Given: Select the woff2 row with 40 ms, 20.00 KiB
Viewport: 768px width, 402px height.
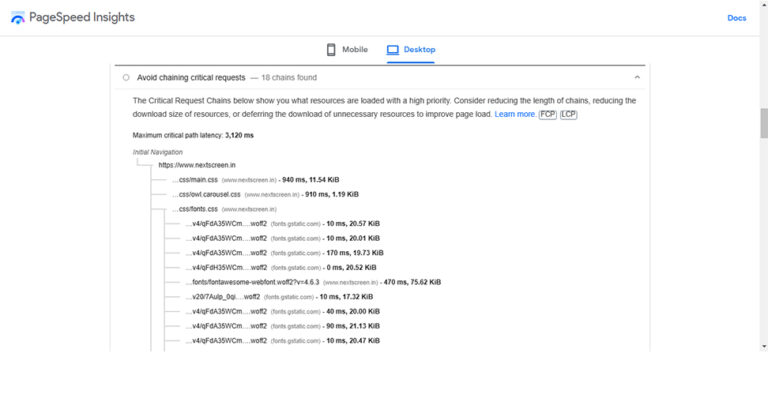Looking at the screenshot, I should 283,311.
